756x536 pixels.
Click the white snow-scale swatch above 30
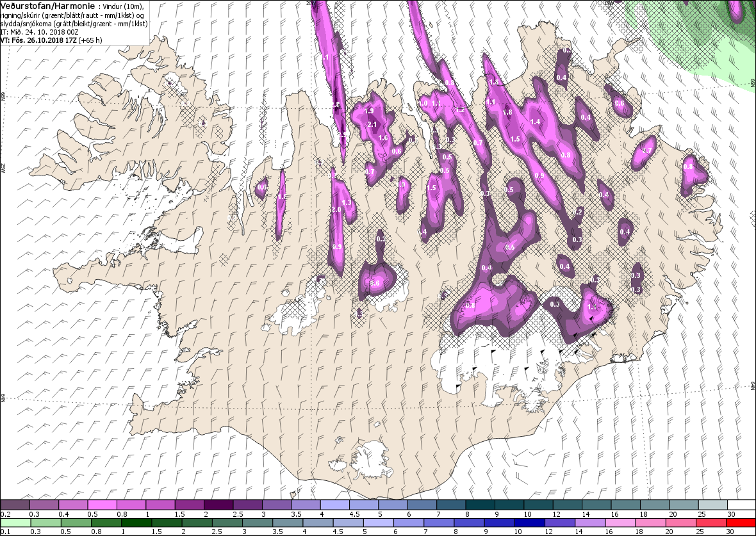click(x=741, y=505)
